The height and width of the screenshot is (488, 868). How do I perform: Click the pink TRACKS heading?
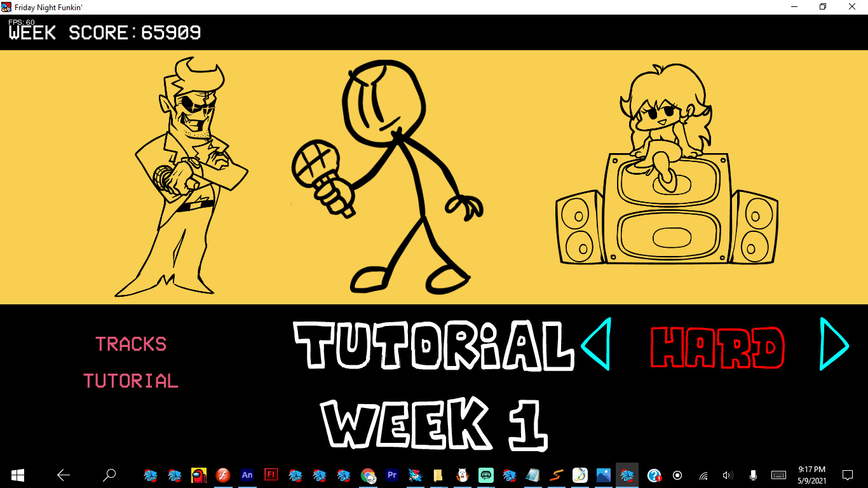pyautogui.click(x=131, y=344)
